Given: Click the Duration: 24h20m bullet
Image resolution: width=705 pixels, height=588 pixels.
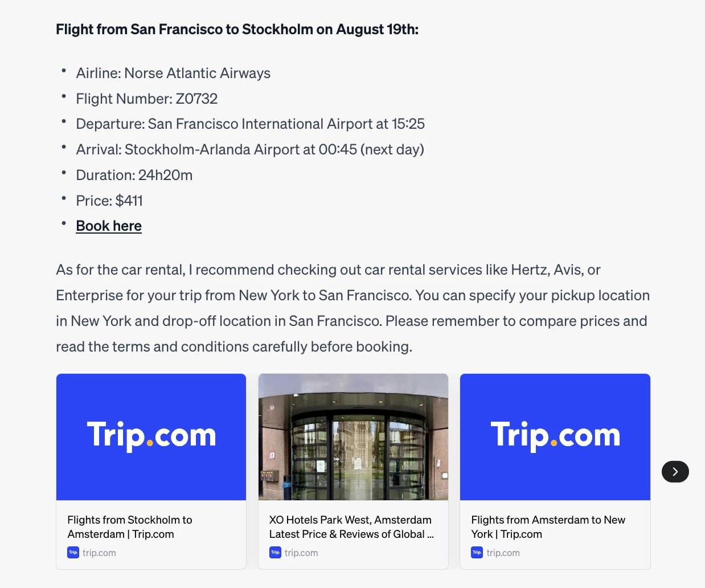Looking at the screenshot, I should [134, 175].
